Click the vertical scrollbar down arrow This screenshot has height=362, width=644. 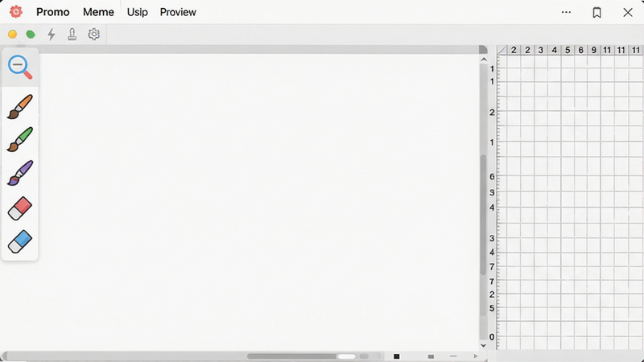[x=484, y=346]
